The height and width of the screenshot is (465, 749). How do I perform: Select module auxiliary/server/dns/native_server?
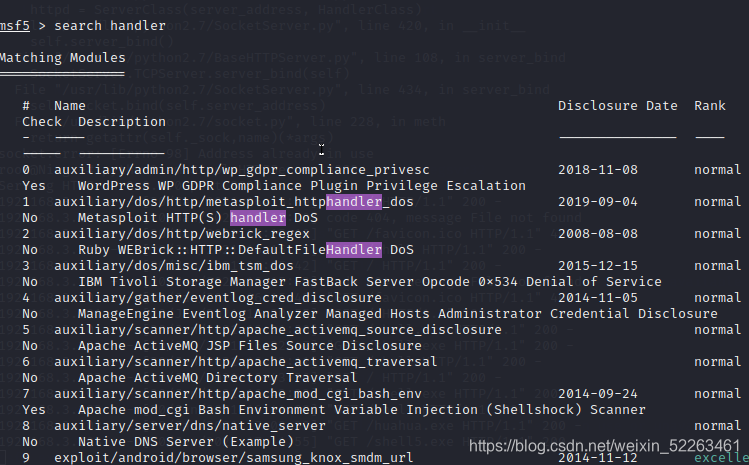190,426
